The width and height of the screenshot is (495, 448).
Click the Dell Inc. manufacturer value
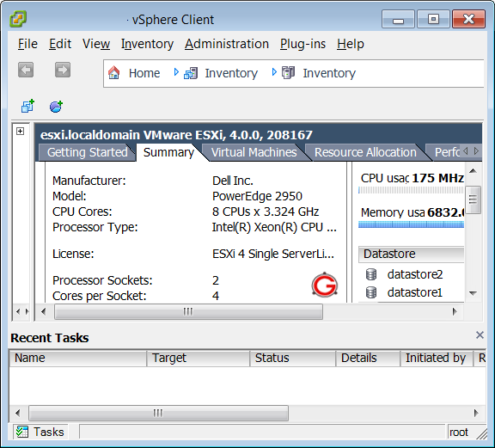(233, 181)
